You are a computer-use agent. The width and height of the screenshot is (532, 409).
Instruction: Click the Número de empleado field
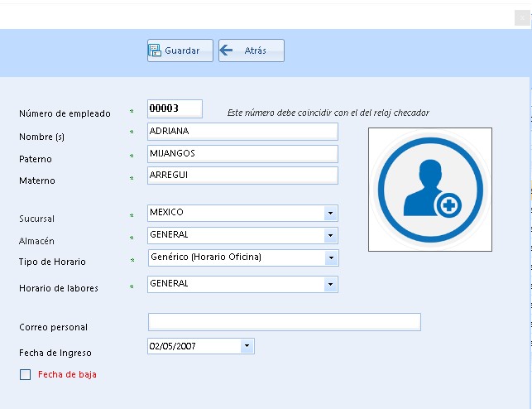(175, 108)
